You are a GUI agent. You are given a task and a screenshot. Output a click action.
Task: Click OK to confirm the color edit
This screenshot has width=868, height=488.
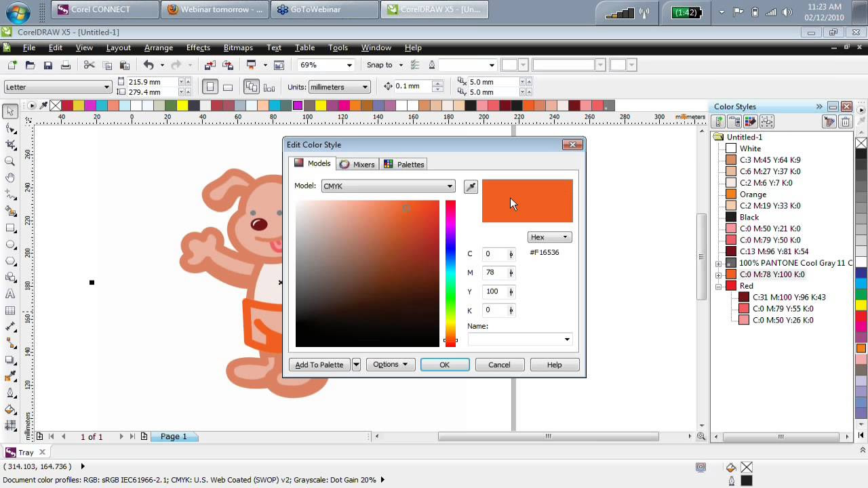click(444, 365)
